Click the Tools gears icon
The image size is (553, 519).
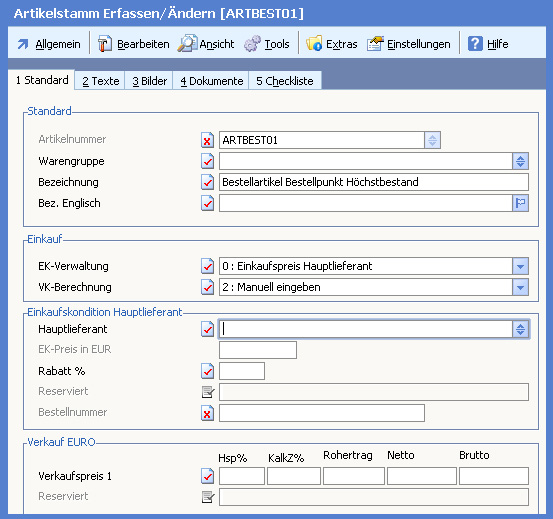[253, 44]
